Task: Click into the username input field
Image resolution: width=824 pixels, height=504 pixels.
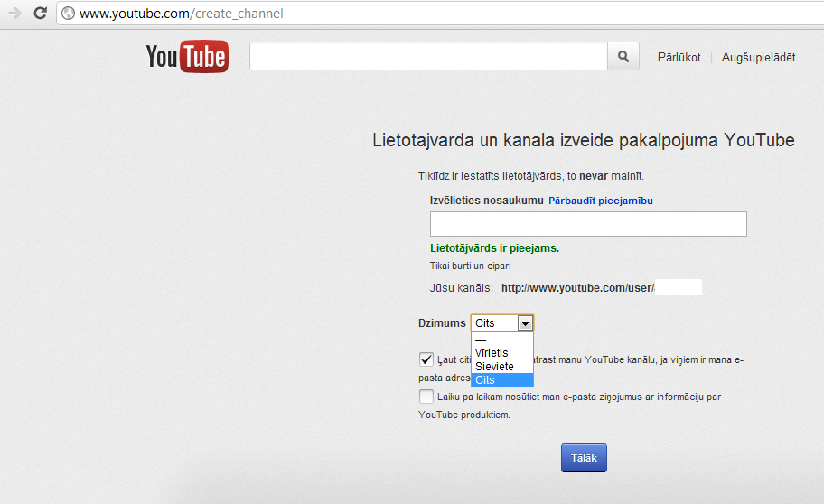Action: click(x=588, y=224)
